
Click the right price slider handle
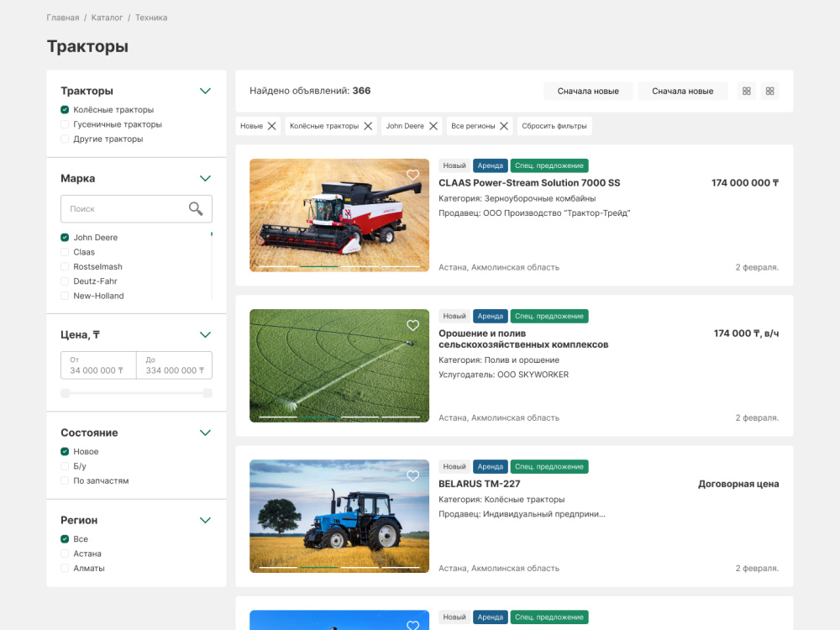pos(207,393)
